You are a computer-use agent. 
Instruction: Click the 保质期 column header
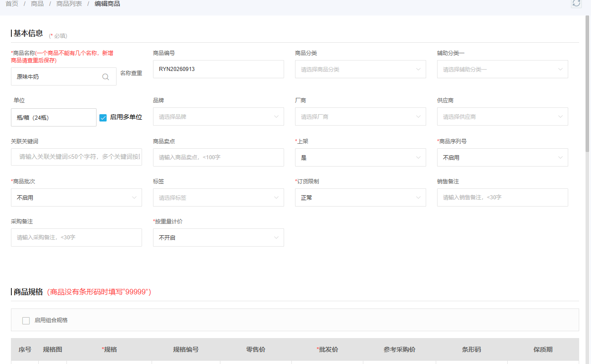[543, 349]
